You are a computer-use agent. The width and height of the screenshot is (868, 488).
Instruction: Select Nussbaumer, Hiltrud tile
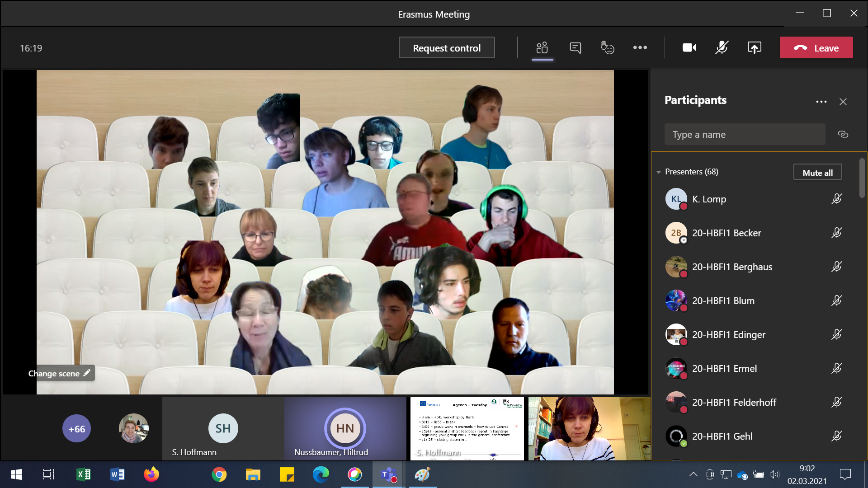click(345, 428)
